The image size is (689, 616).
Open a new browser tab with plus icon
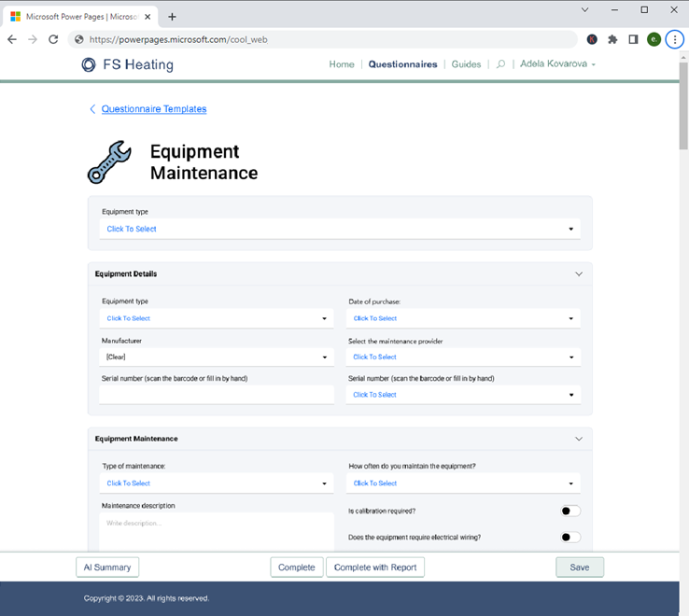172,17
